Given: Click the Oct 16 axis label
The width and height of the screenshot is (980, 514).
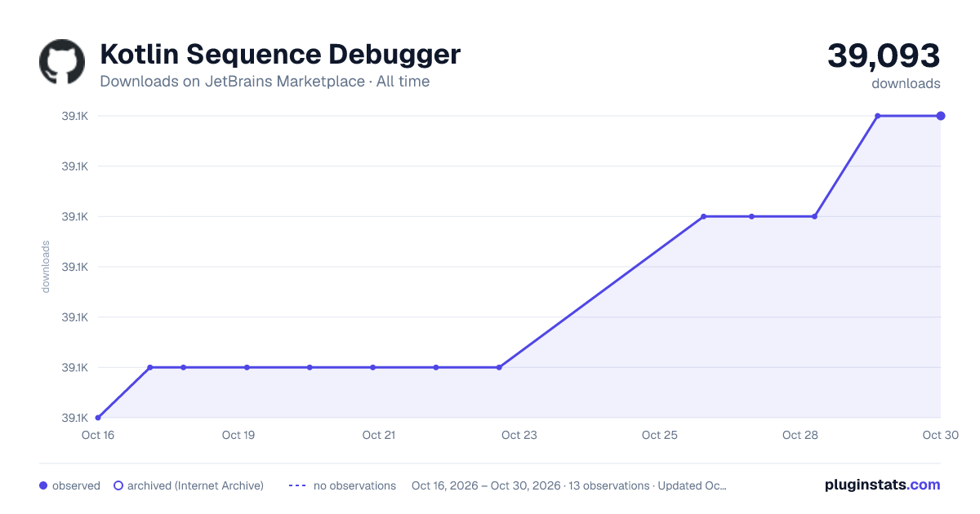Looking at the screenshot, I should (98, 435).
